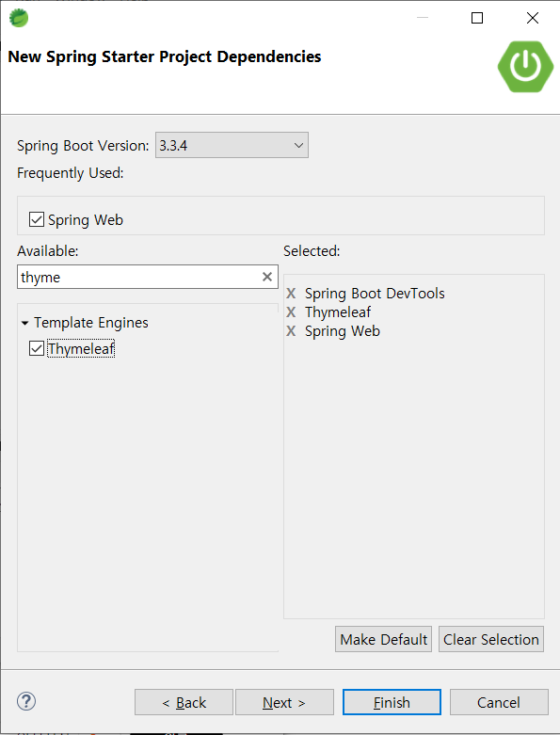Click Finish to create the project

pos(392,702)
